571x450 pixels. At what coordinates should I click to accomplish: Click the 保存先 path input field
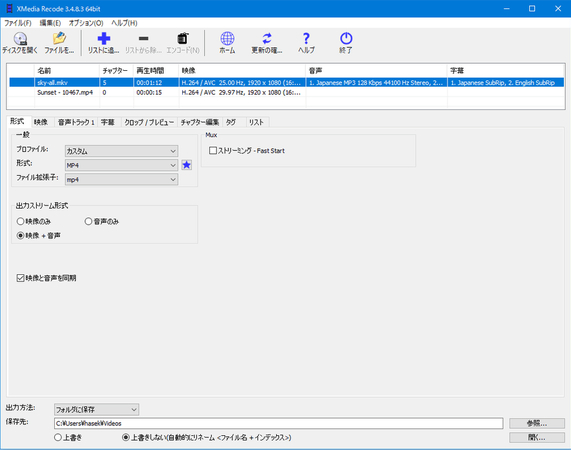click(279, 423)
